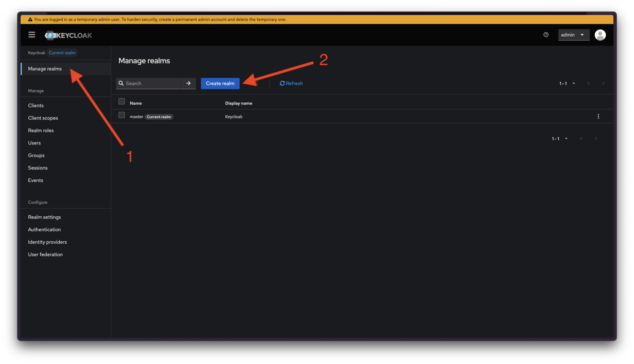Click the Name column header

[136, 103]
